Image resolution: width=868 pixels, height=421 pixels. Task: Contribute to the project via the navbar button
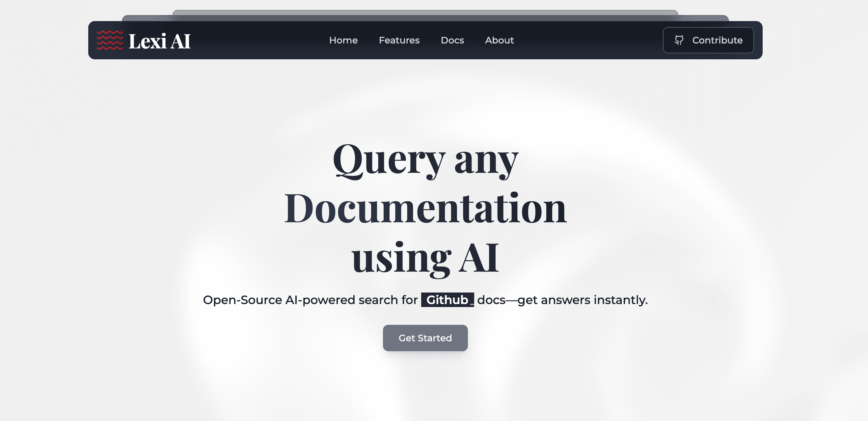coord(708,40)
